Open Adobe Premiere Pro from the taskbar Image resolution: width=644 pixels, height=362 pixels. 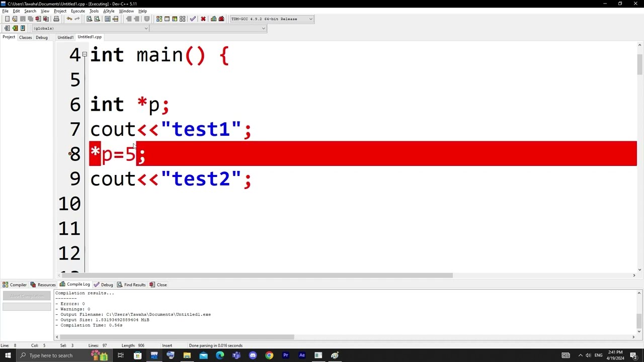tap(286, 355)
